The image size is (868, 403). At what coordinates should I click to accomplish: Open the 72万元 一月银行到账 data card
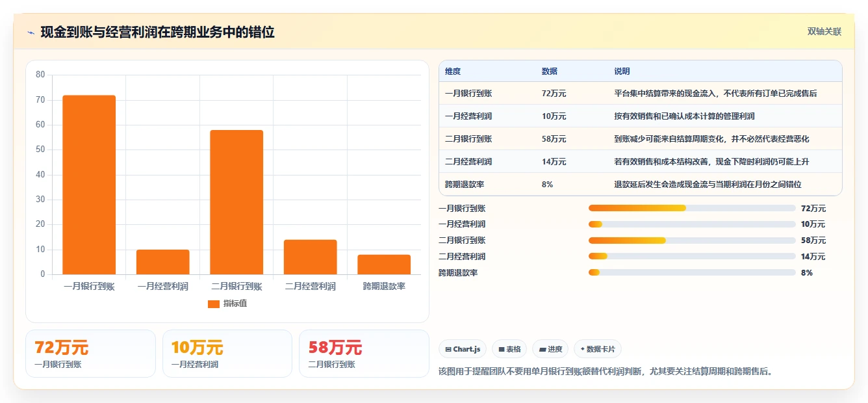pos(90,354)
